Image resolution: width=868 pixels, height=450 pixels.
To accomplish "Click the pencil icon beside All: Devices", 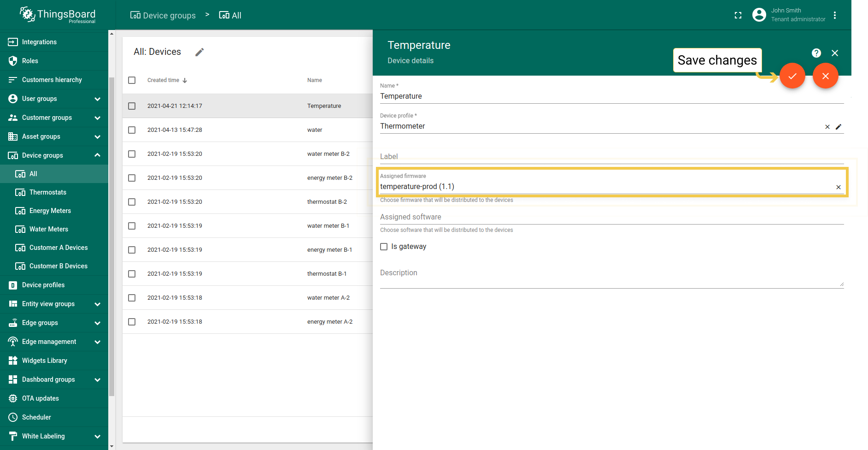I will pyautogui.click(x=199, y=52).
